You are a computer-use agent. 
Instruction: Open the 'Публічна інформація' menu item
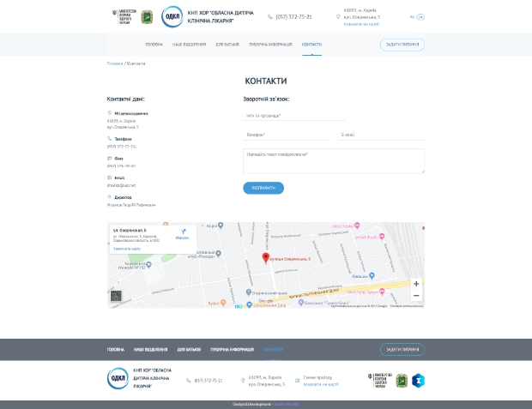[270, 45]
